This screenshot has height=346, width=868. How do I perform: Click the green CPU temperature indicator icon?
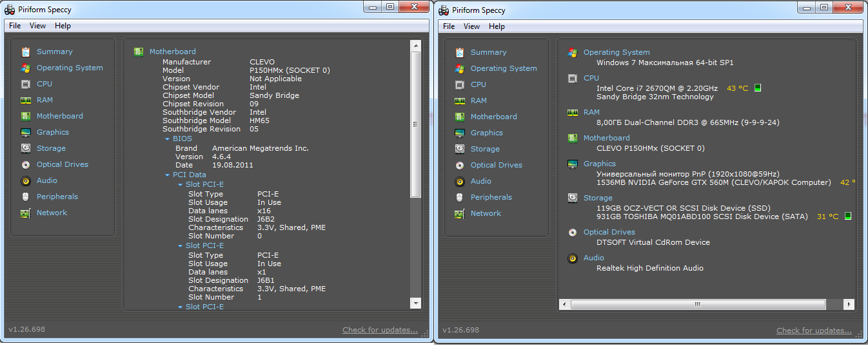pos(758,88)
